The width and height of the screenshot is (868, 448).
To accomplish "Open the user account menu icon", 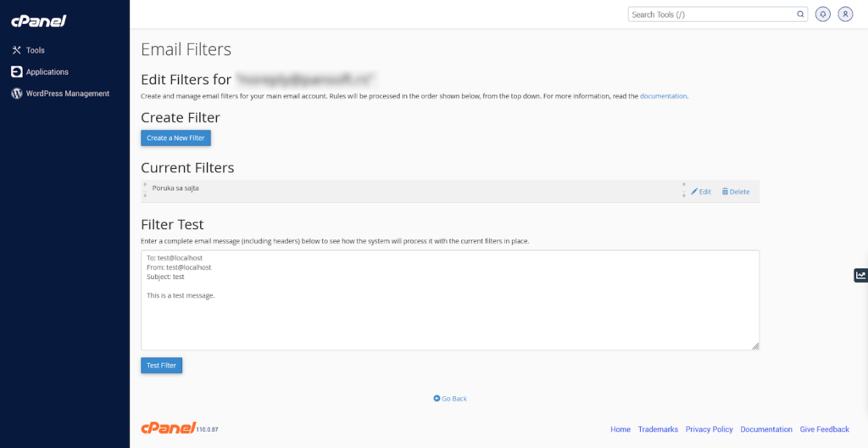I will tap(845, 14).
